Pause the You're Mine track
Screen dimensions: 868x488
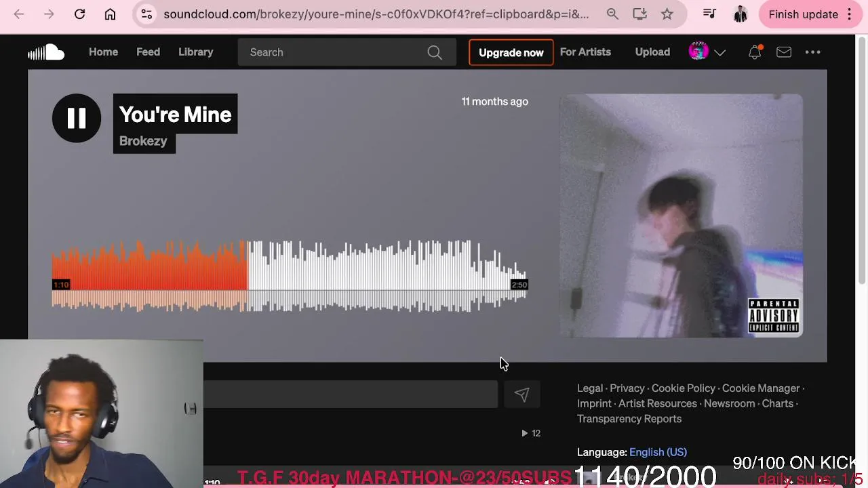(76, 118)
